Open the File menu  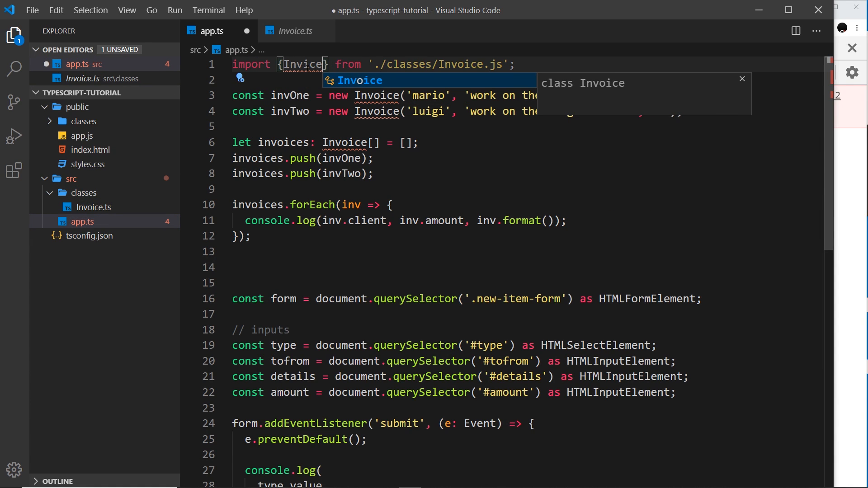tap(32, 10)
